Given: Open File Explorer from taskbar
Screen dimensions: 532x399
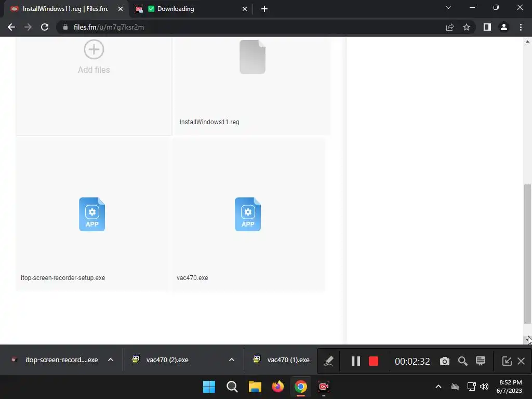Looking at the screenshot, I should pos(255,387).
